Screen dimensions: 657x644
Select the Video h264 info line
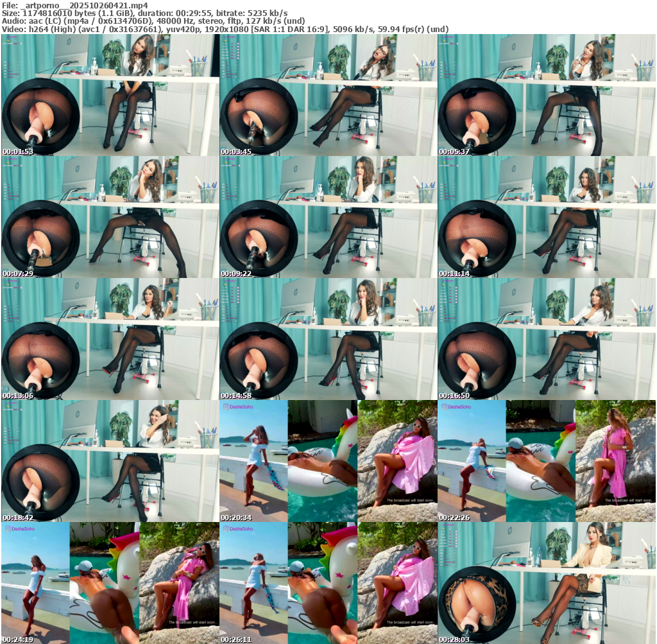click(x=225, y=29)
